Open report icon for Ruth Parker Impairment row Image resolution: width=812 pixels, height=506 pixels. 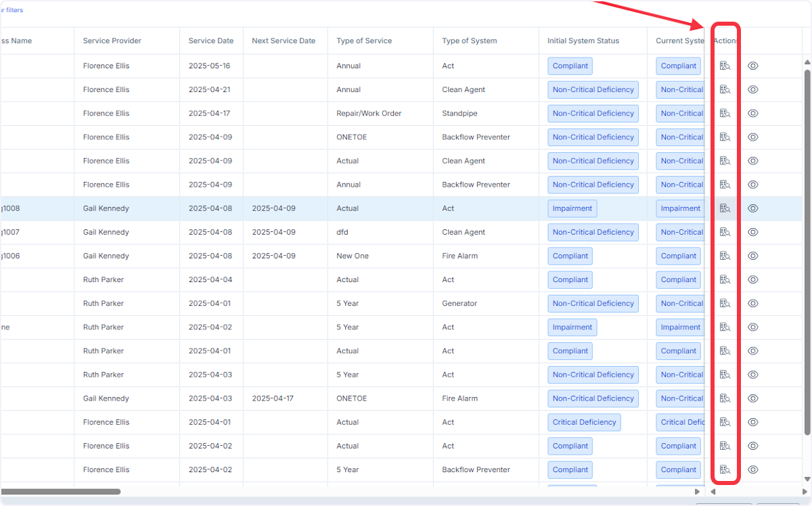725,327
